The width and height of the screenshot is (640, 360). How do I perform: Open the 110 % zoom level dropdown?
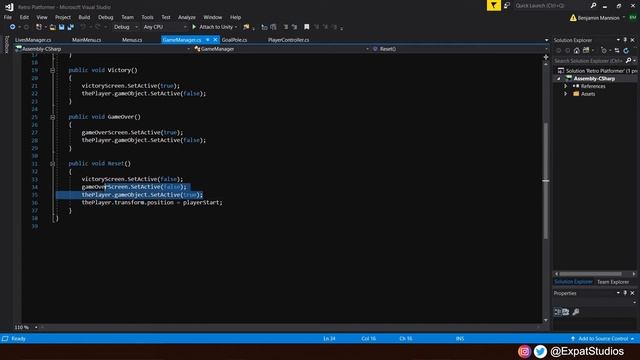[x=26, y=327]
